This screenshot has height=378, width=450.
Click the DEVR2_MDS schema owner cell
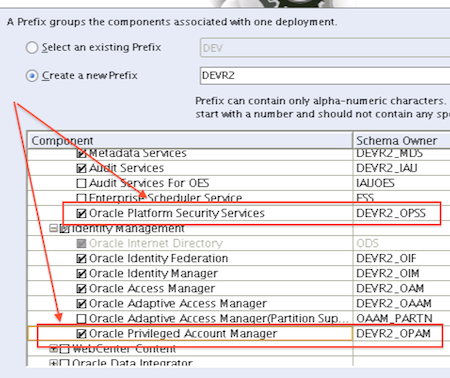coord(402,154)
